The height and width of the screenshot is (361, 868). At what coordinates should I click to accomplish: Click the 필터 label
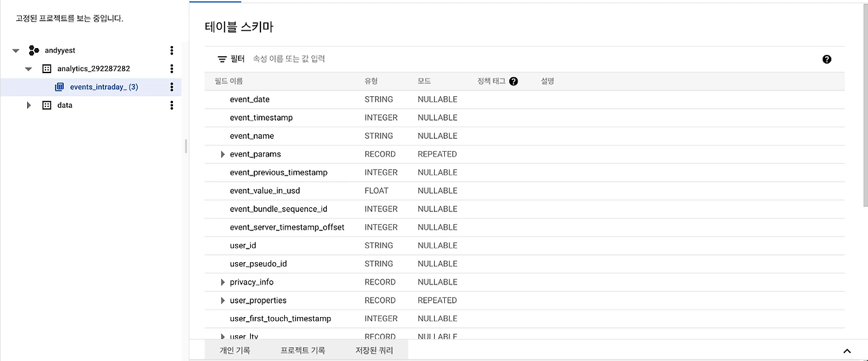(237, 59)
